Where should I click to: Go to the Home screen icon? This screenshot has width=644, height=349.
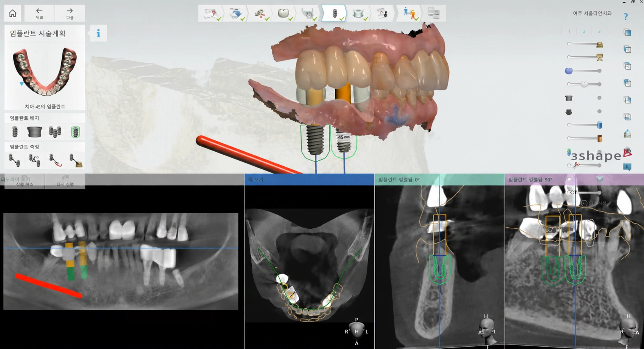coord(12,13)
